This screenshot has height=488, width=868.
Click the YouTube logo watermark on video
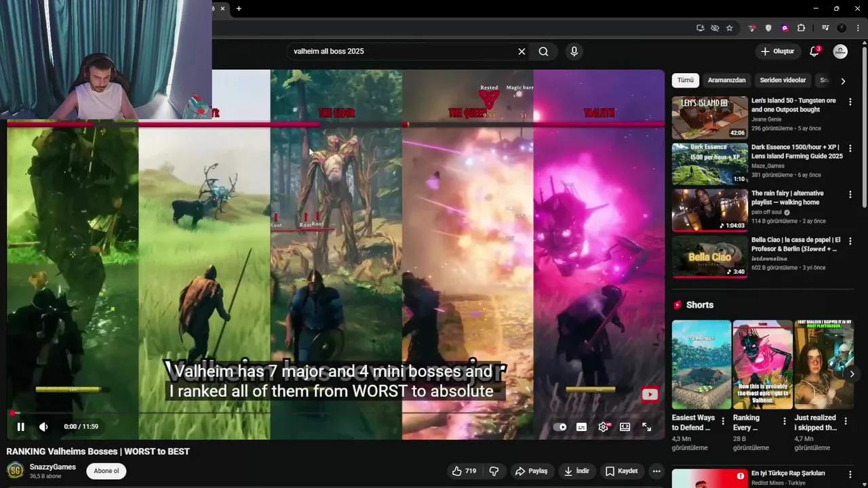click(650, 394)
